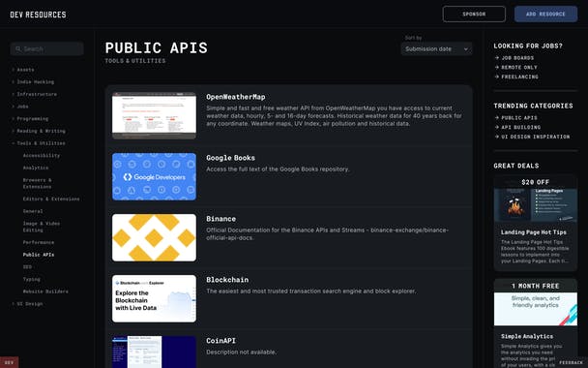588x368 pixels.
Task: Open trending Public APIs link
Action: coord(519,117)
